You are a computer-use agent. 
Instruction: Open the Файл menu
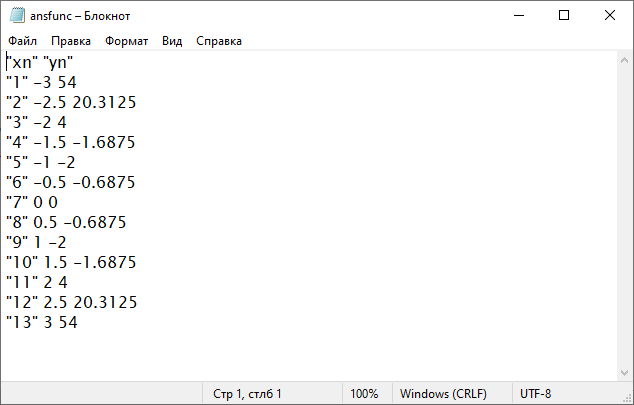[x=22, y=41]
